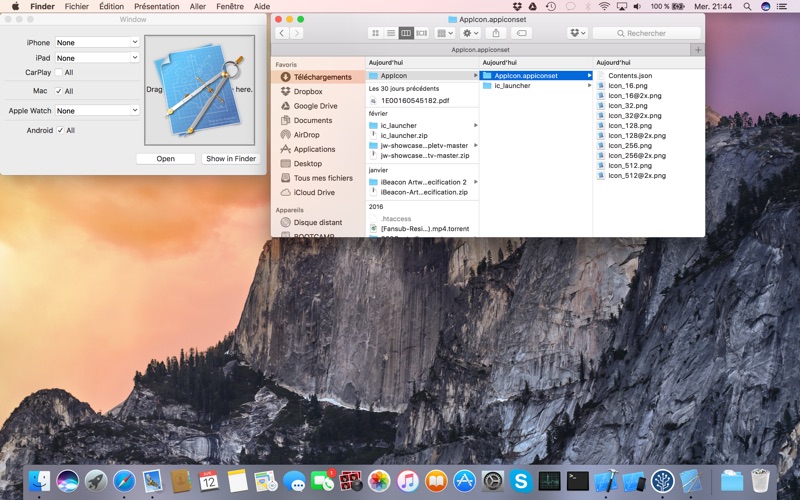
Task: Select the Icon_512@2x.png file
Action: pos(637,176)
